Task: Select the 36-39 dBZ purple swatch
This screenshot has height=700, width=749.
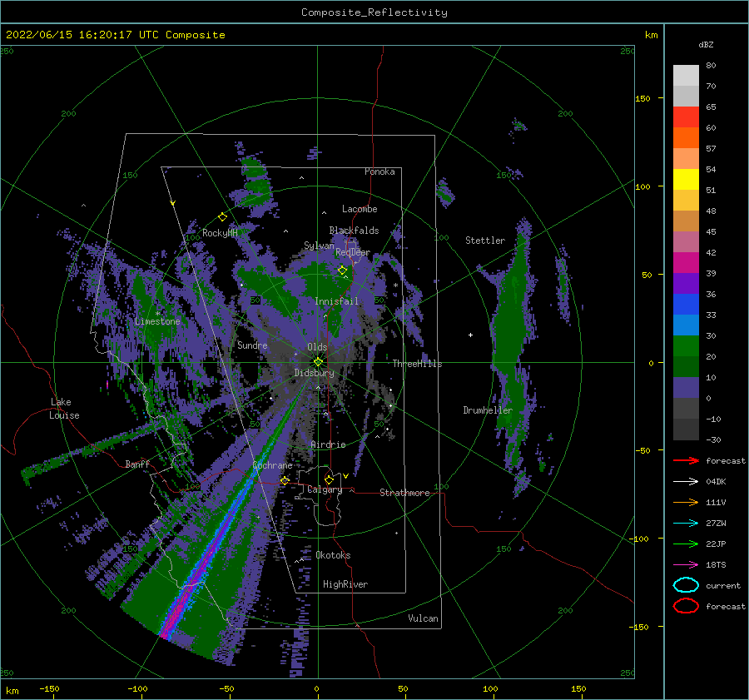Action: click(x=686, y=283)
